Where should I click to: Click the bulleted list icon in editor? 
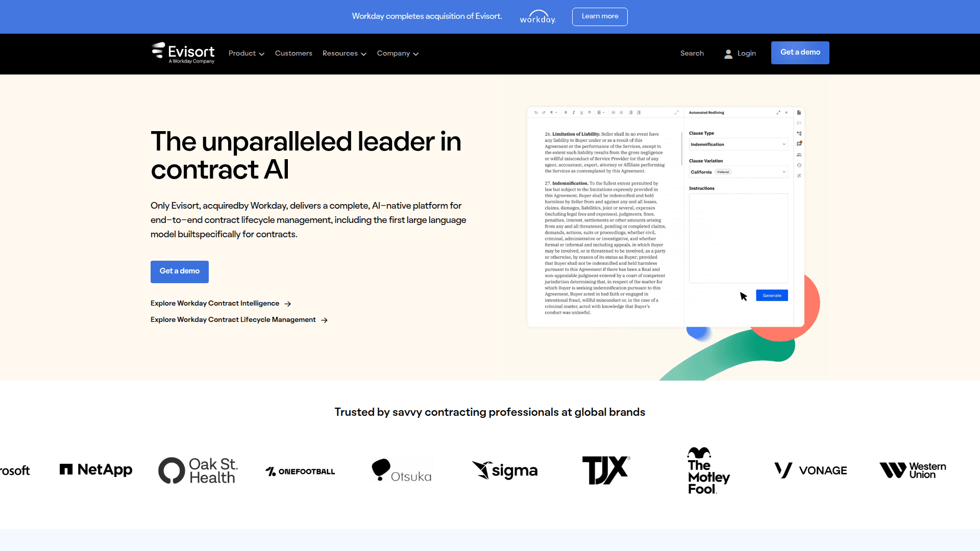pyautogui.click(x=614, y=113)
